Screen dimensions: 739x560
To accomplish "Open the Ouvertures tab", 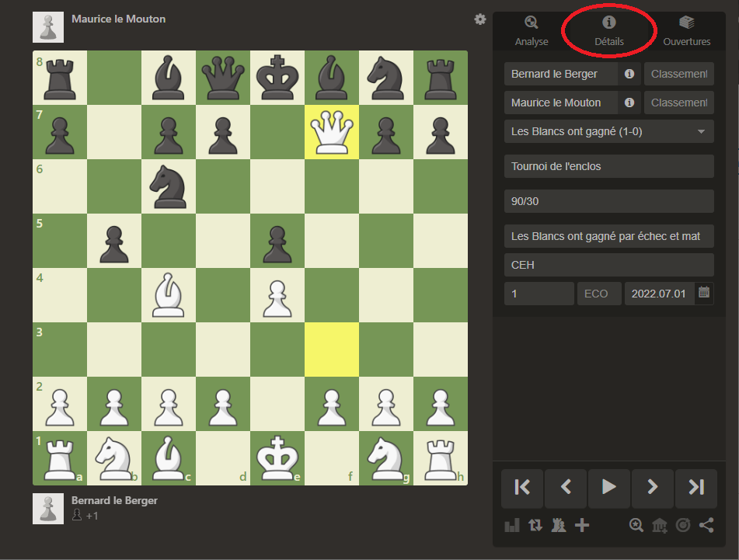I will [686, 31].
